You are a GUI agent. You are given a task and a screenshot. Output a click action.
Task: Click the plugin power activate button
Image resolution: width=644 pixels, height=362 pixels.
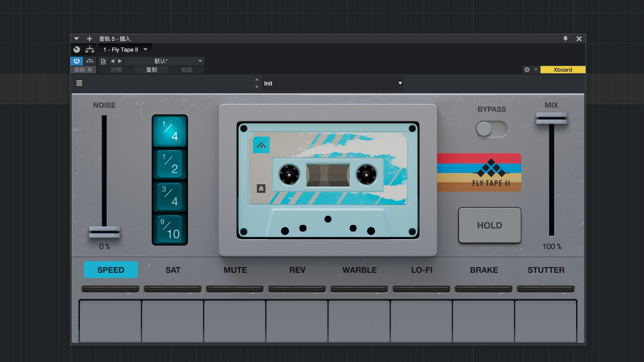(x=76, y=61)
